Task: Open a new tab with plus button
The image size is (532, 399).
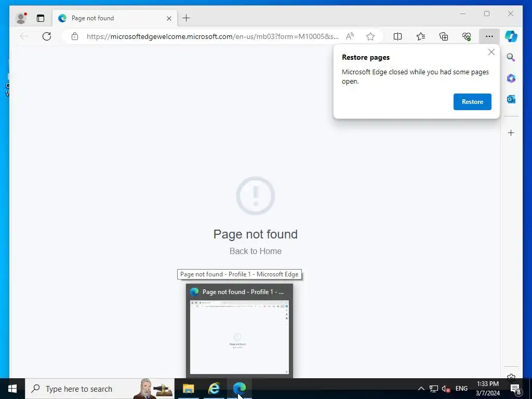Action: (x=187, y=18)
